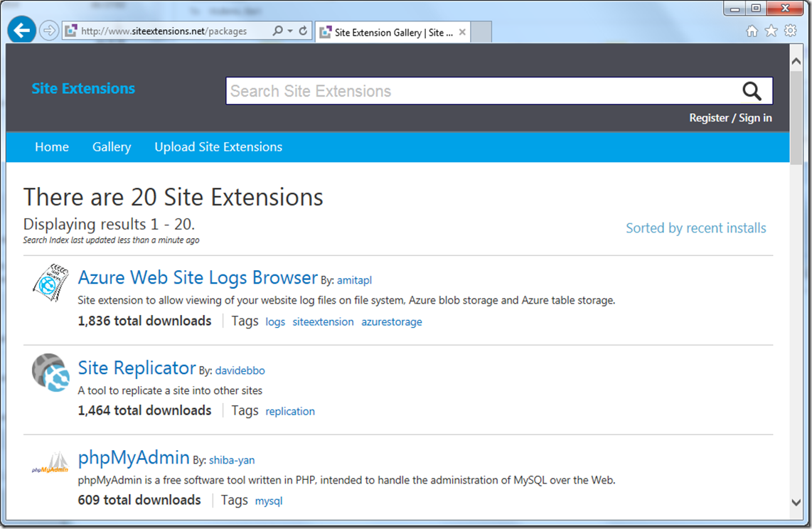Open author amitapl profile

pyautogui.click(x=354, y=281)
